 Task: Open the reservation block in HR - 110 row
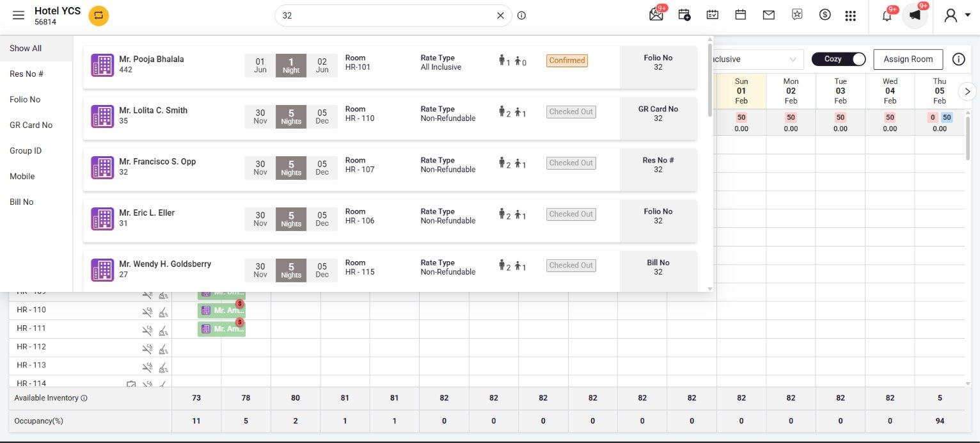pyautogui.click(x=221, y=310)
